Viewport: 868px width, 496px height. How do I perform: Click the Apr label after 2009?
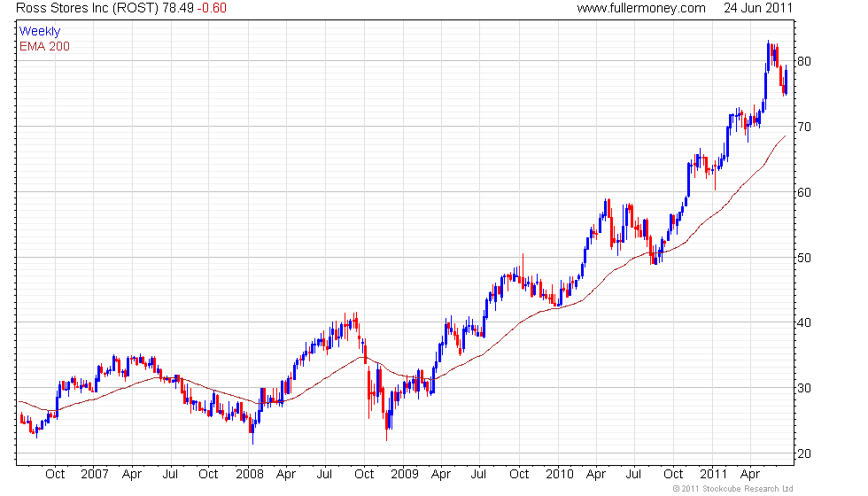pyautogui.click(x=441, y=474)
